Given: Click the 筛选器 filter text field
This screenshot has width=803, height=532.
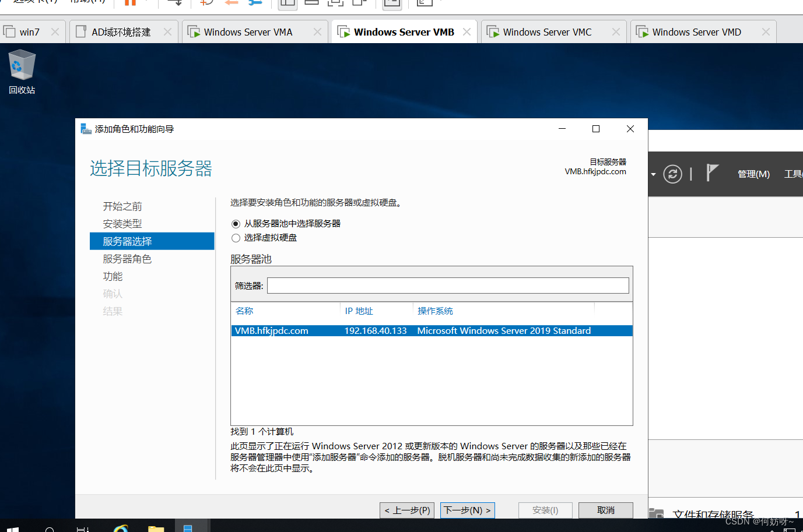Looking at the screenshot, I should pos(447,286).
